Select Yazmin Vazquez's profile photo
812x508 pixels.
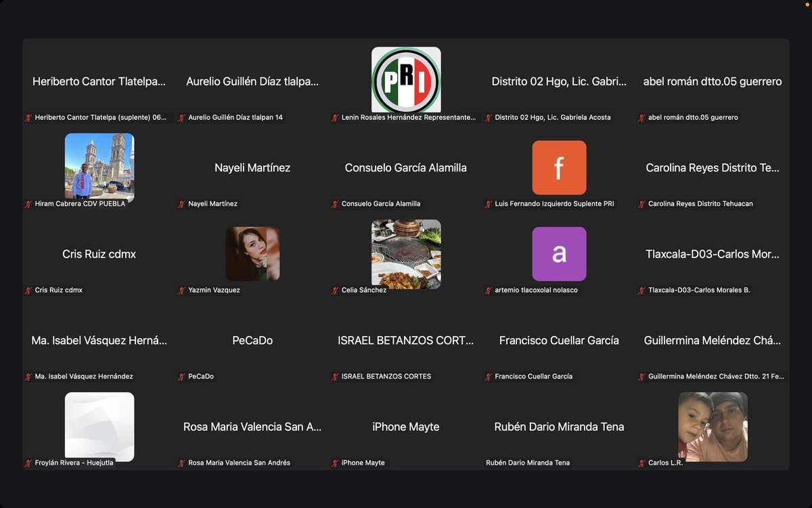coord(252,254)
